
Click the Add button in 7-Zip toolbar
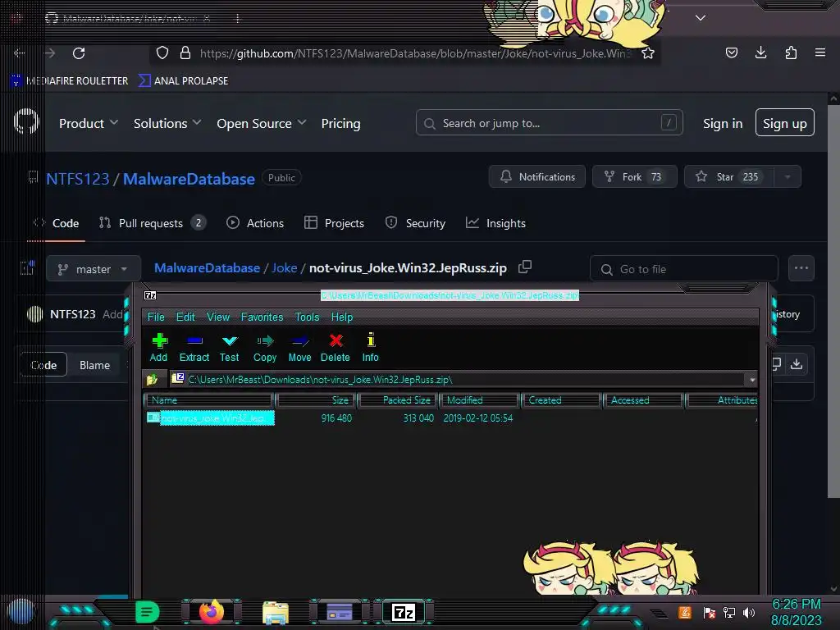(158, 348)
